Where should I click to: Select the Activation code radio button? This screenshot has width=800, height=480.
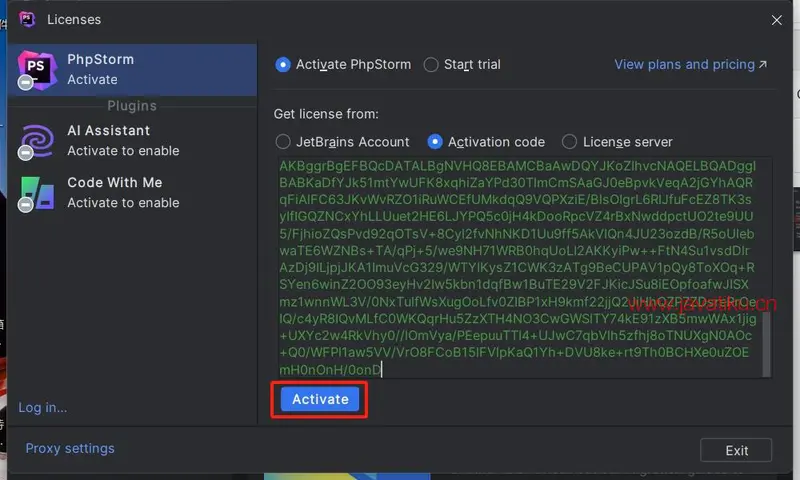click(x=435, y=142)
